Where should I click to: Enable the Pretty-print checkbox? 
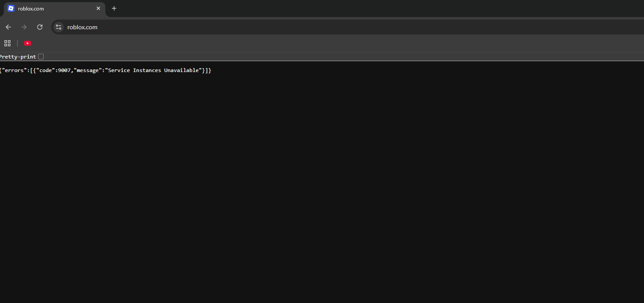click(41, 56)
